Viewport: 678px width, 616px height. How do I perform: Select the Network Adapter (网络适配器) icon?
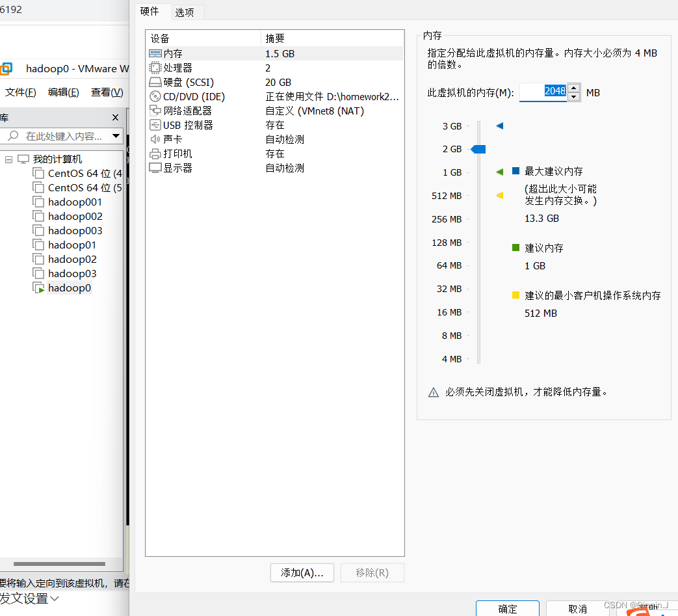tap(155, 111)
